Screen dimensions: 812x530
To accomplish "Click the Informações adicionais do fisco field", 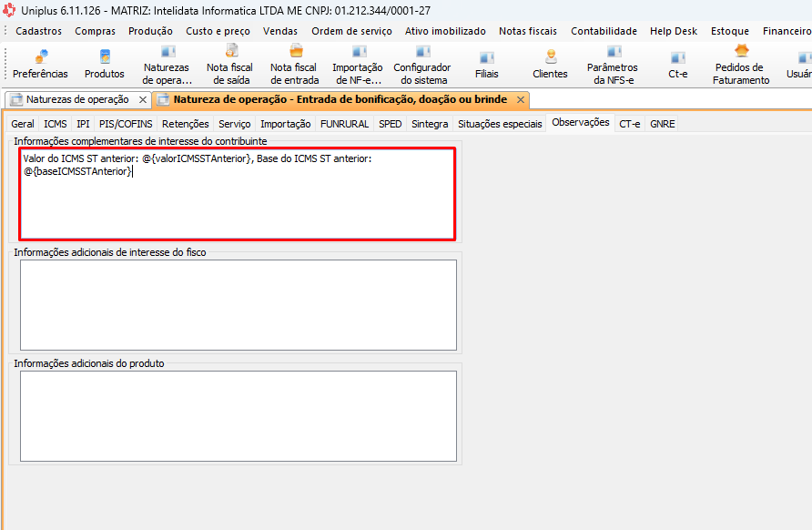I will tap(239, 305).
